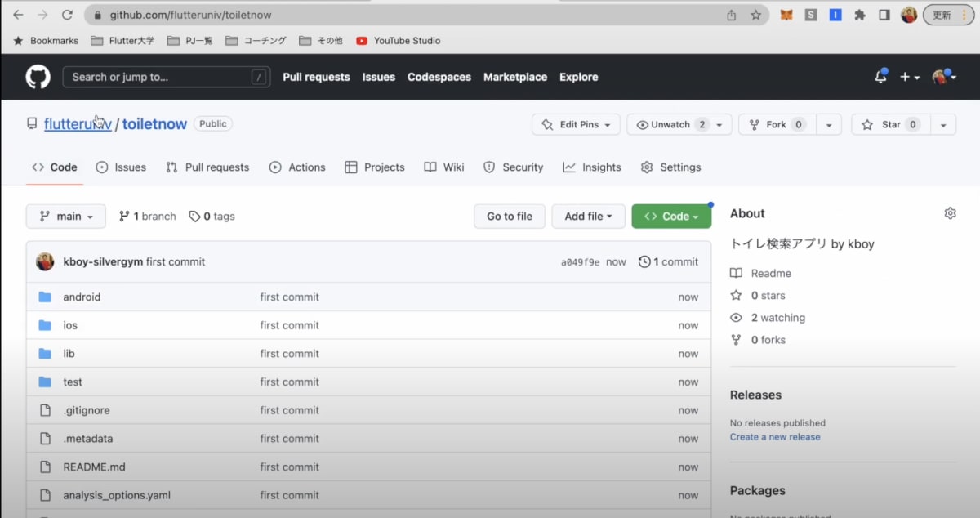The width and height of the screenshot is (980, 518).
Task: Star the toiletnow repository
Action: (890, 124)
